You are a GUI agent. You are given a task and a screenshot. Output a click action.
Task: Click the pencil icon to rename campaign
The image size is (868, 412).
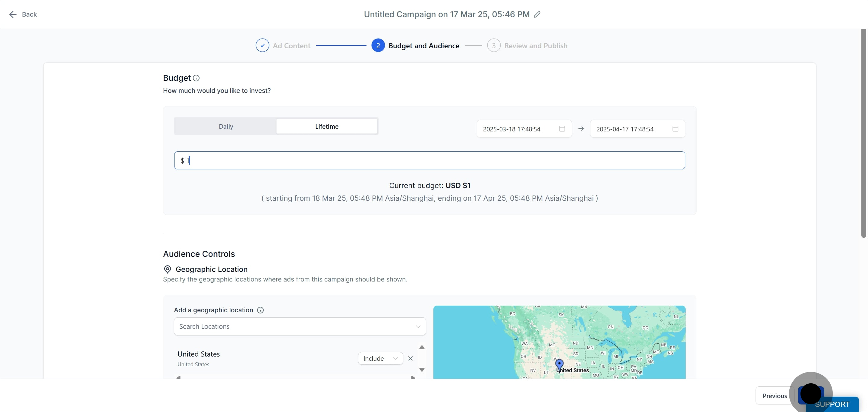coord(537,14)
